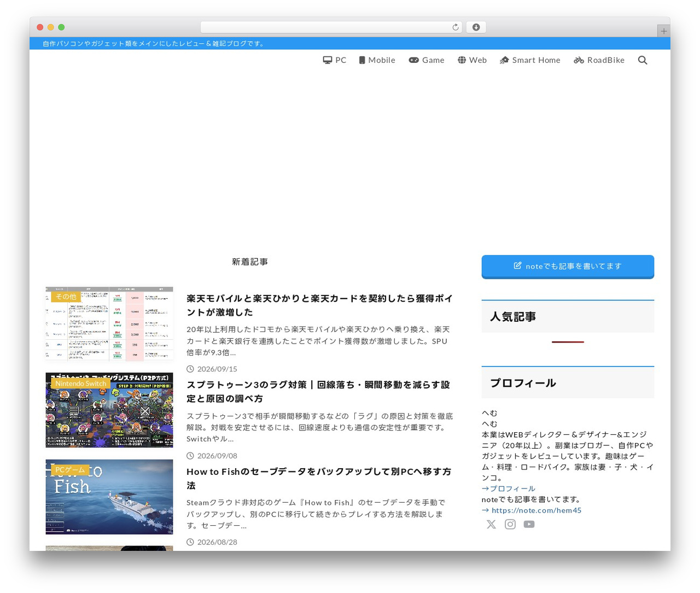Open the Splatoon matching system thumbnail
700x593 pixels.
[109, 410]
